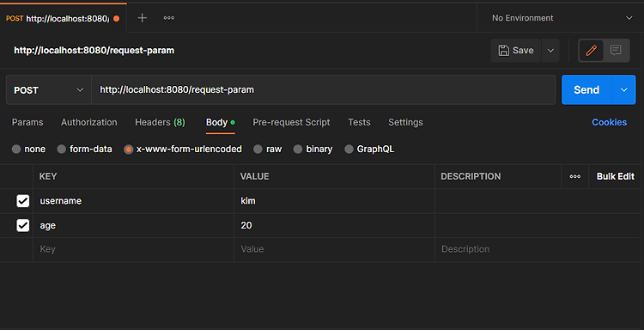
Task: Expand the Send button dropdown arrow
Action: [x=624, y=90]
